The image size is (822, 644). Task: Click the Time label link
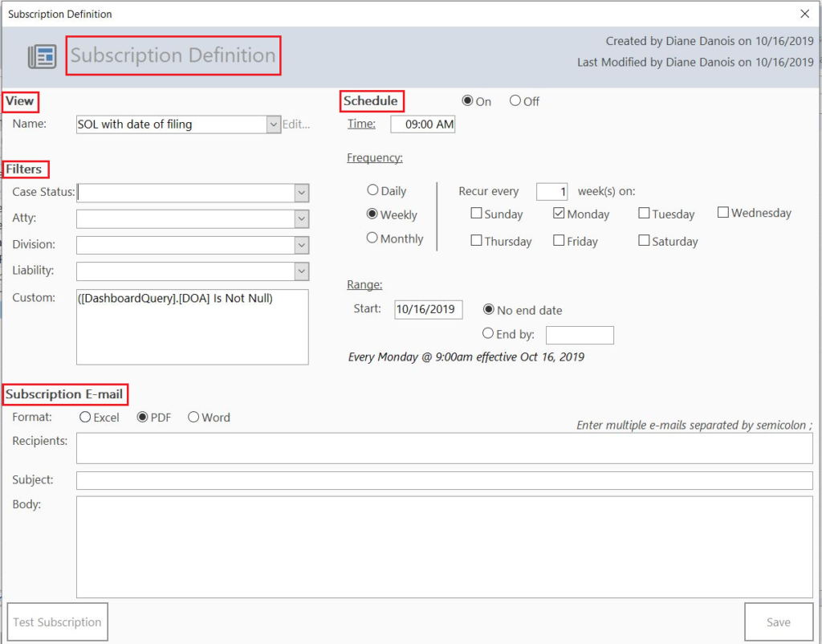pos(361,124)
